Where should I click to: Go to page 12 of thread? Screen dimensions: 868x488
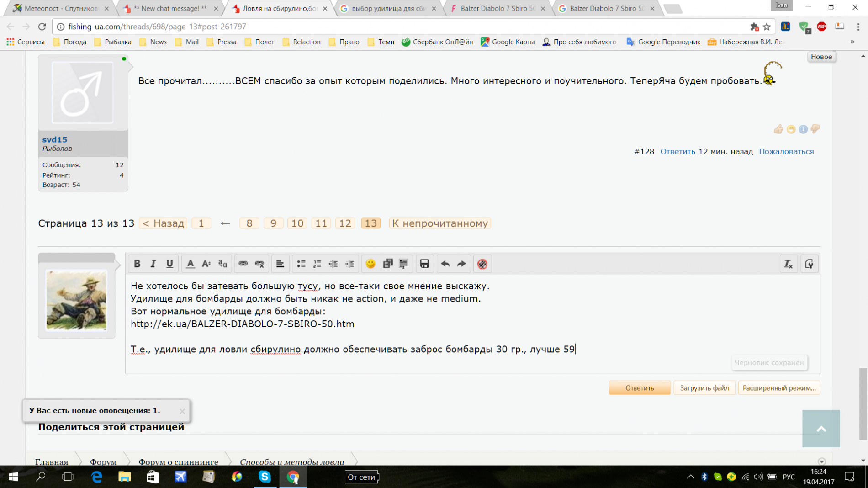[x=345, y=223]
